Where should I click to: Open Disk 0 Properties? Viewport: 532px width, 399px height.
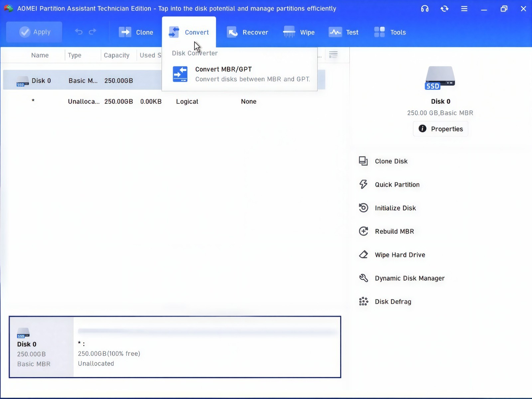pyautogui.click(x=441, y=129)
